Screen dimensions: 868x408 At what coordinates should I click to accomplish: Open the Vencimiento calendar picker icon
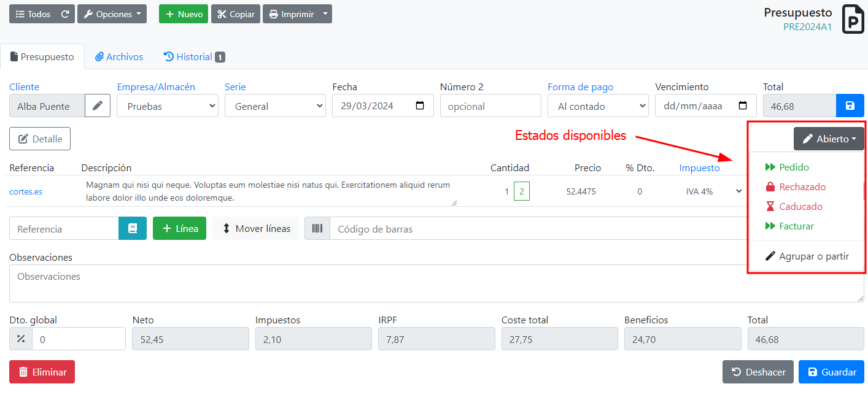(743, 106)
